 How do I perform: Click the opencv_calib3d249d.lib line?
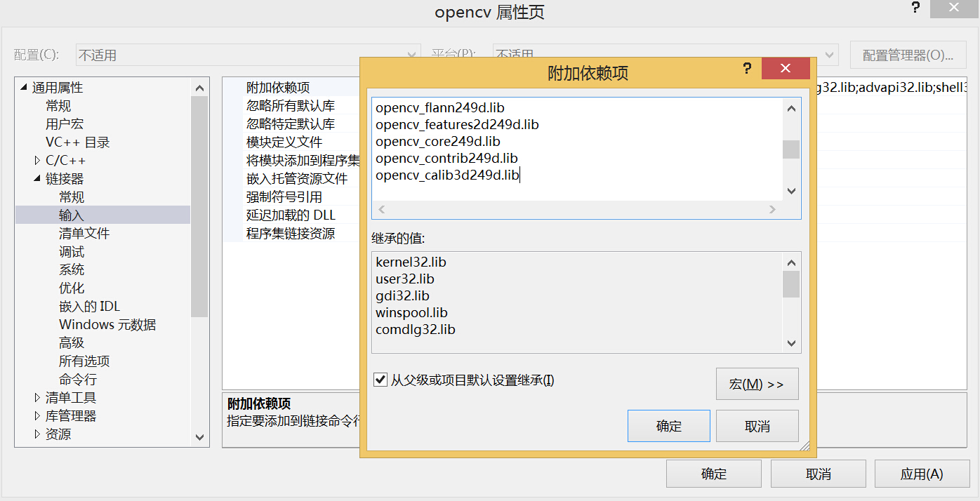[x=447, y=175]
